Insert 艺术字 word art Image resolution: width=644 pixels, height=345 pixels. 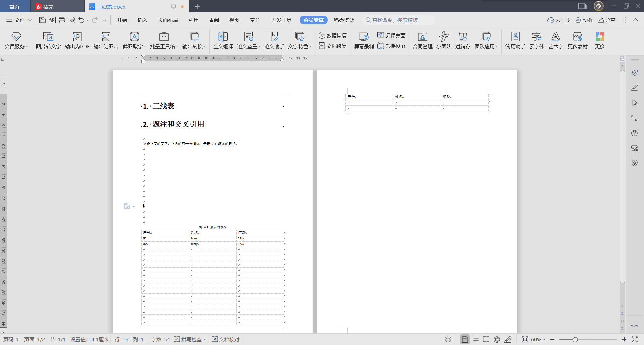556,40
